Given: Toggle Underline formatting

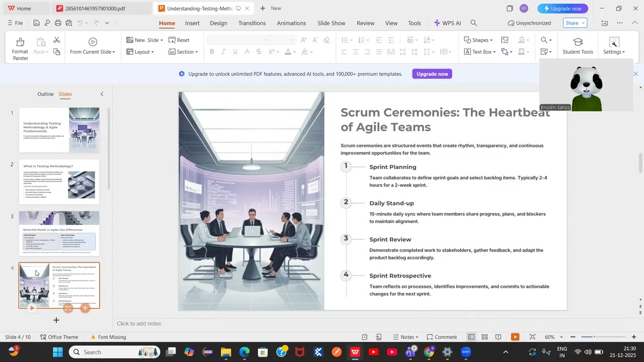Looking at the screenshot, I should point(235,52).
